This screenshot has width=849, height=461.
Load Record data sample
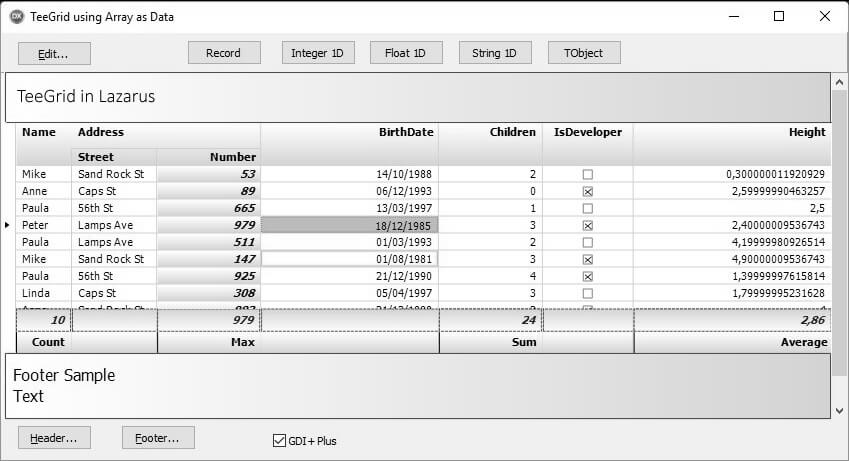[224, 53]
